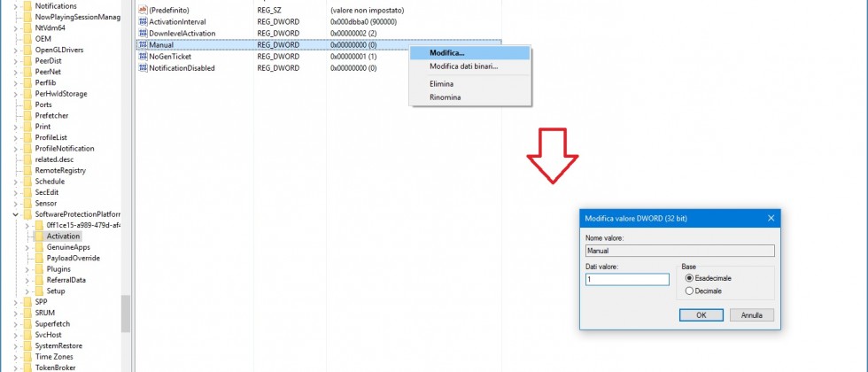
Task: Select the Esadecimale base option
Action: (689, 278)
